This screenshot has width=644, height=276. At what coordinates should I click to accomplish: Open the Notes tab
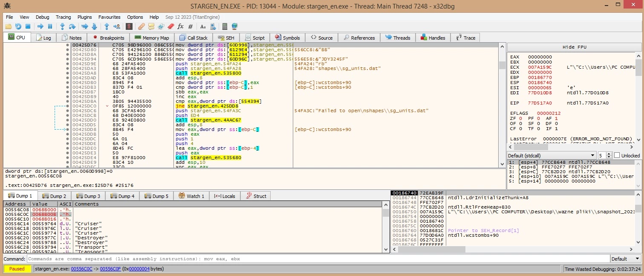tap(71, 38)
